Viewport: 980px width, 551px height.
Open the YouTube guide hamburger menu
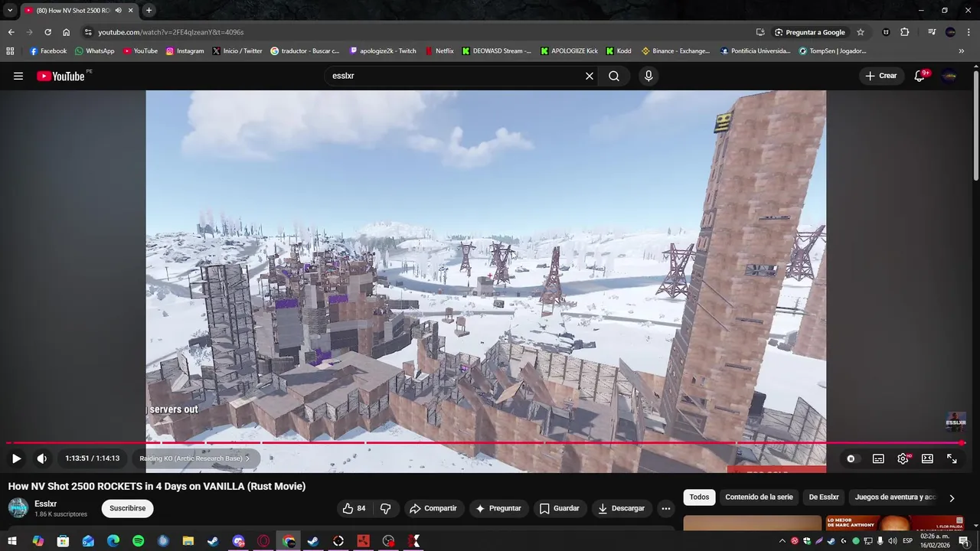18,76
